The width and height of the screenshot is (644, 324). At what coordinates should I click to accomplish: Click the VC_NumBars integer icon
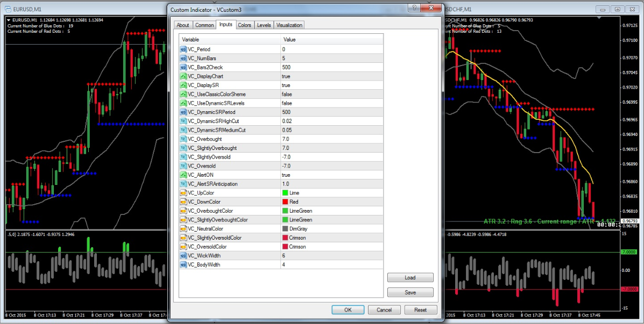tap(183, 58)
